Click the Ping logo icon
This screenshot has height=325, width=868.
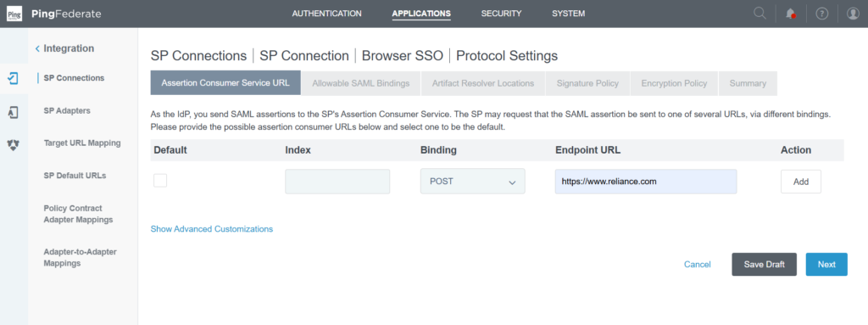(x=14, y=14)
